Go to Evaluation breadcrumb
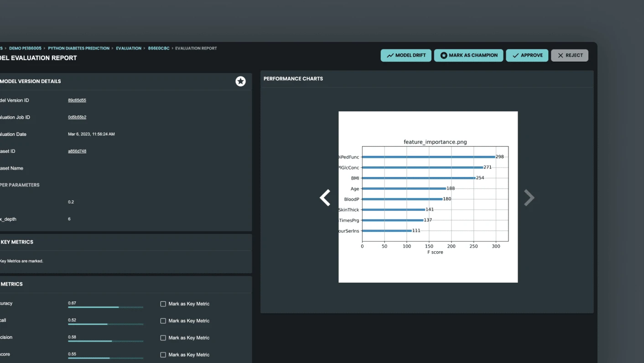 coord(129,48)
